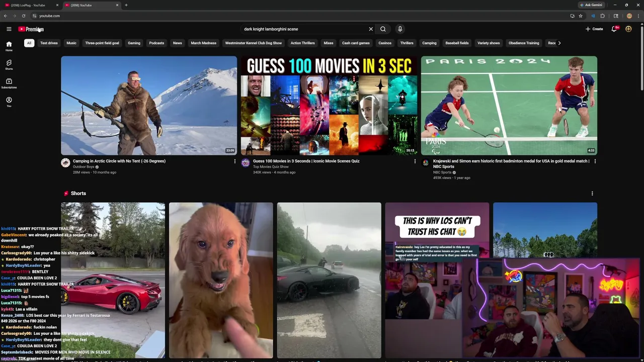Go back in browser history
This screenshot has height=362, width=644.
pos(6,16)
